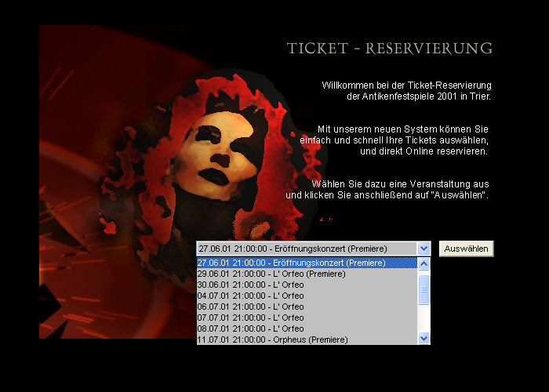Click the event selection combo box field

point(306,249)
